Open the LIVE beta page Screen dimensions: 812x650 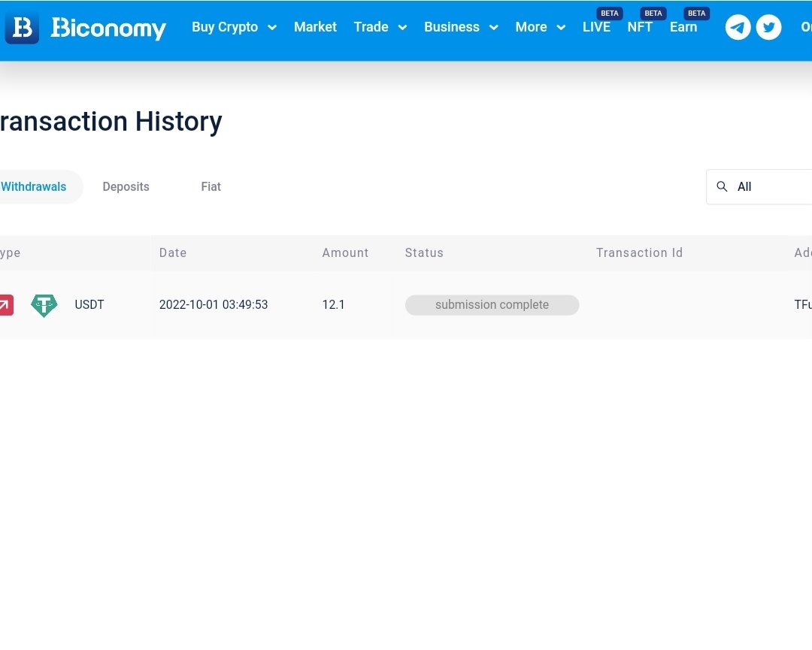(x=596, y=27)
